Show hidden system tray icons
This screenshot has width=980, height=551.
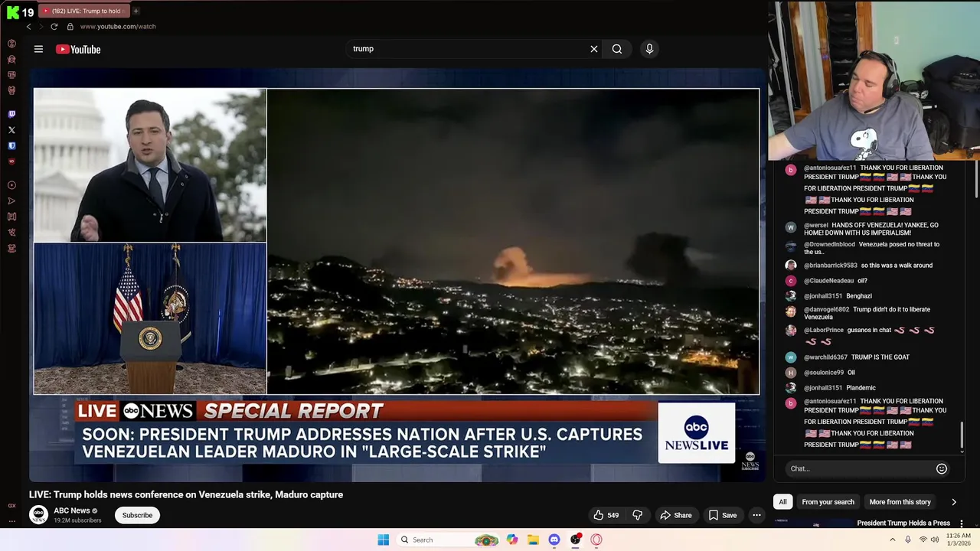892,540
